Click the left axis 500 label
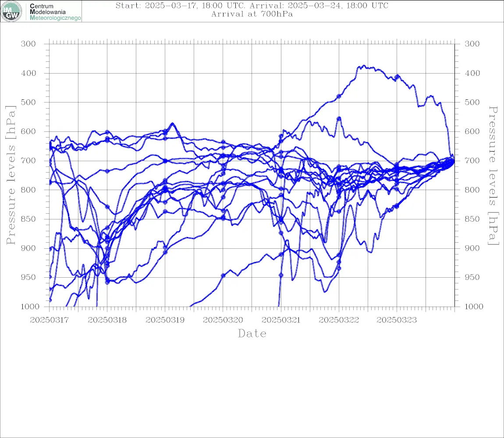504x438 pixels. tap(28, 102)
